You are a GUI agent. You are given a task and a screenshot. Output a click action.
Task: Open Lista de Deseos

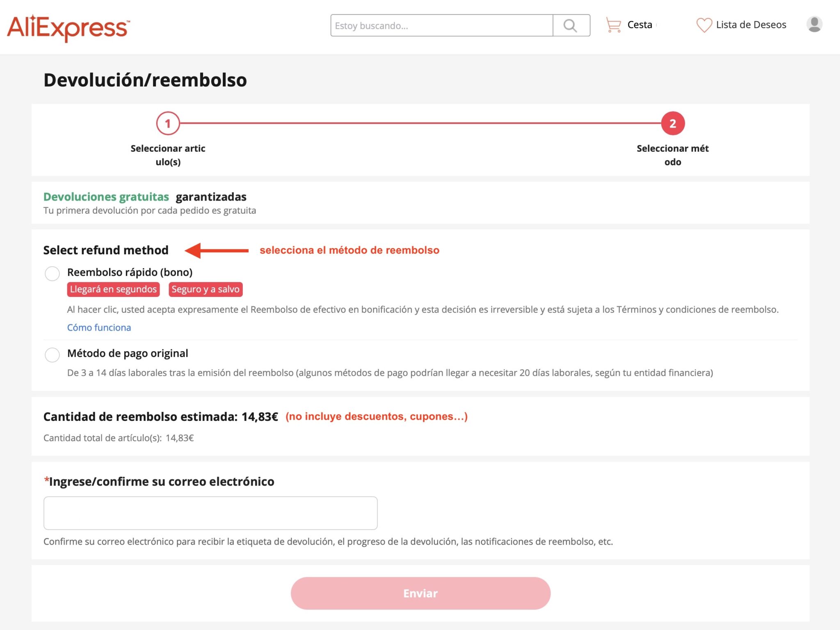tap(751, 25)
